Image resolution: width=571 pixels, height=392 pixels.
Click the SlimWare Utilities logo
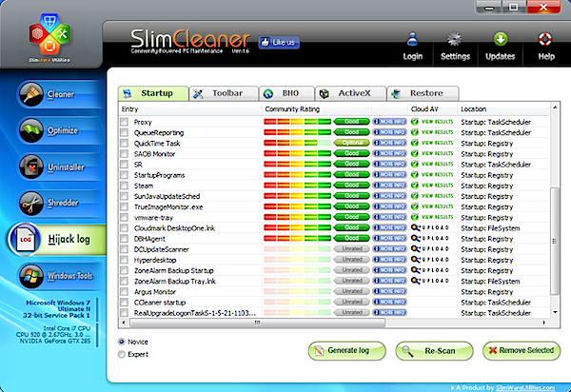49,38
